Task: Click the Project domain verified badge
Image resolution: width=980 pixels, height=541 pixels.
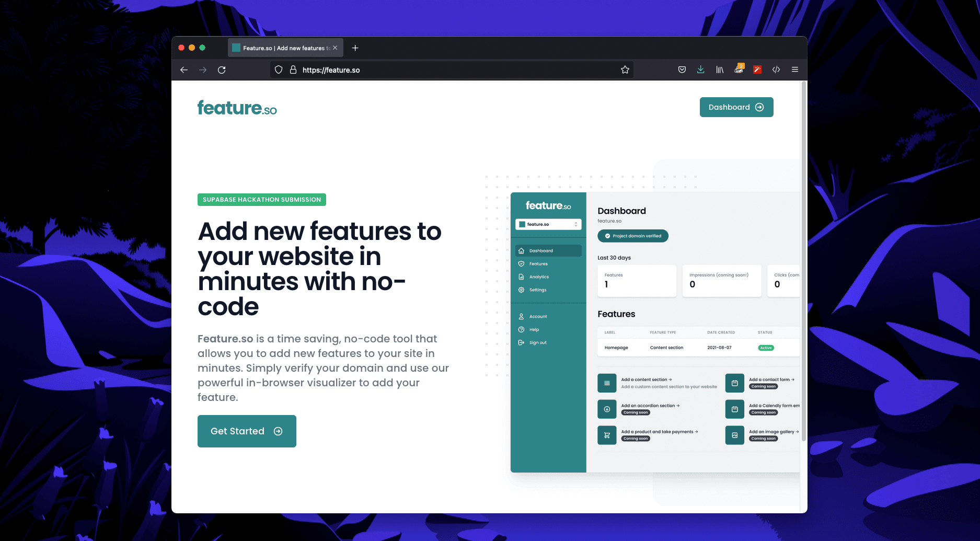Action: (x=633, y=236)
